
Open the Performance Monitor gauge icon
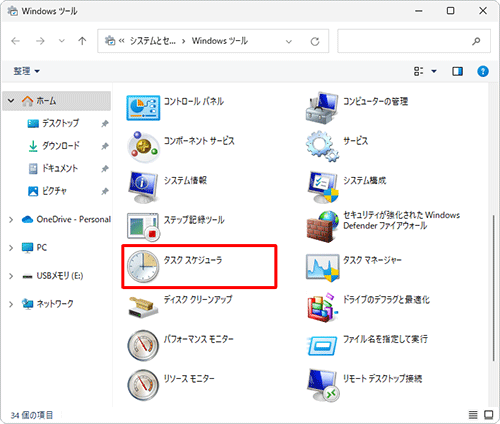click(x=143, y=345)
